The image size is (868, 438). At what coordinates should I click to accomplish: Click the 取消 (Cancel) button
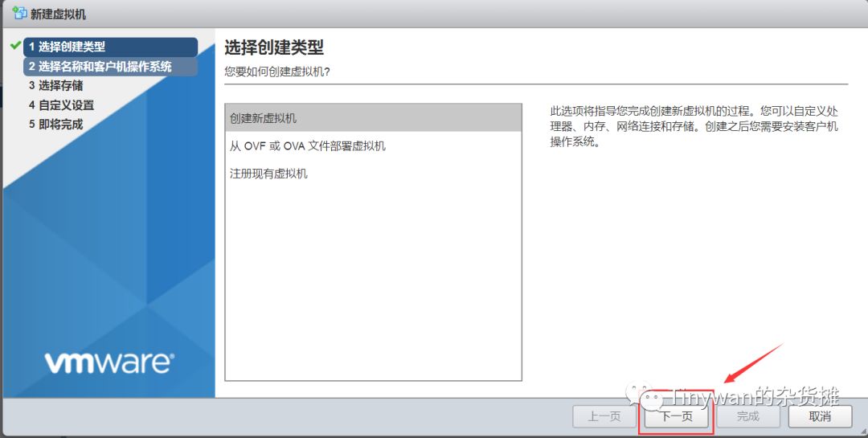[x=820, y=416]
